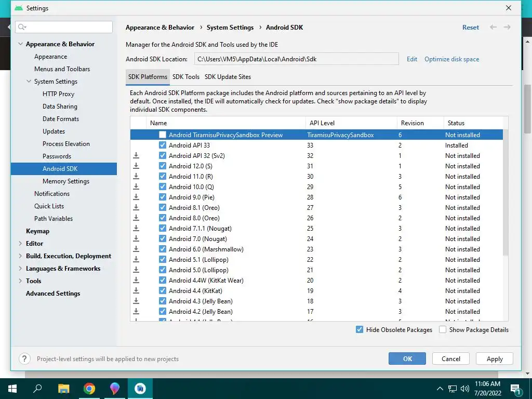Expand the Build, Execution, Deployment section
Viewport: 532px width, 399px height.
20,256
